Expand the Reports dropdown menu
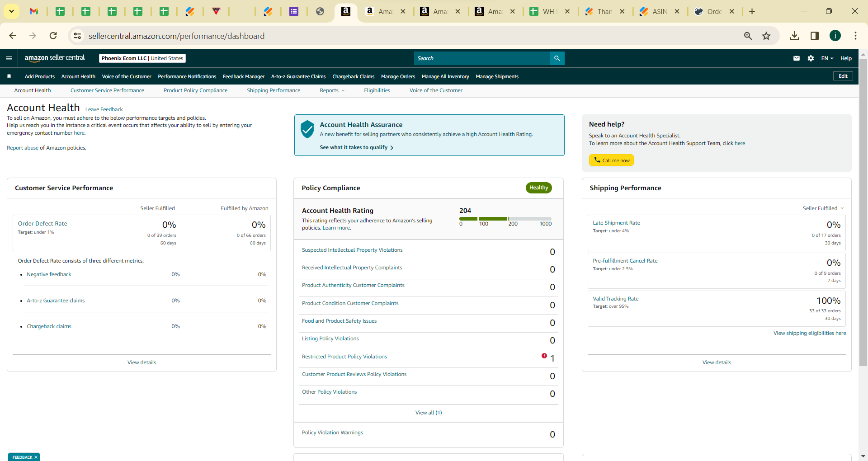868x461 pixels. pos(332,90)
